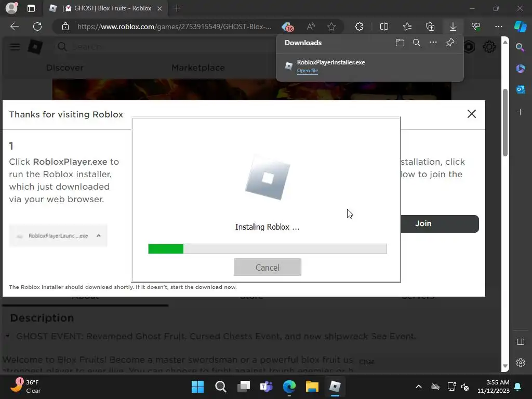Click the installing progress bar

pyautogui.click(x=268, y=249)
